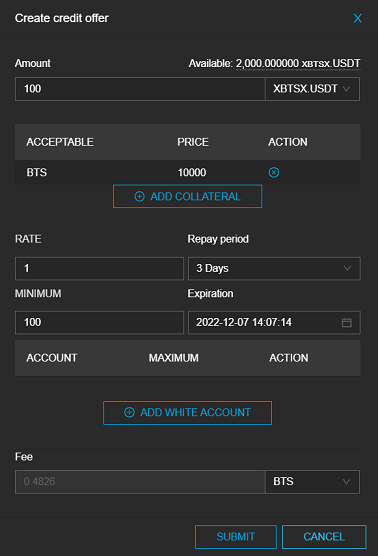
Task: Close the Create credit offer dialog
Action: 357,18
